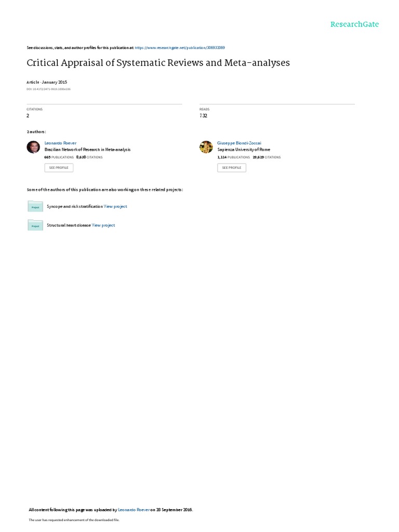Click the DOI text under article date
The height and width of the screenshot is (532, 399).
48,89
